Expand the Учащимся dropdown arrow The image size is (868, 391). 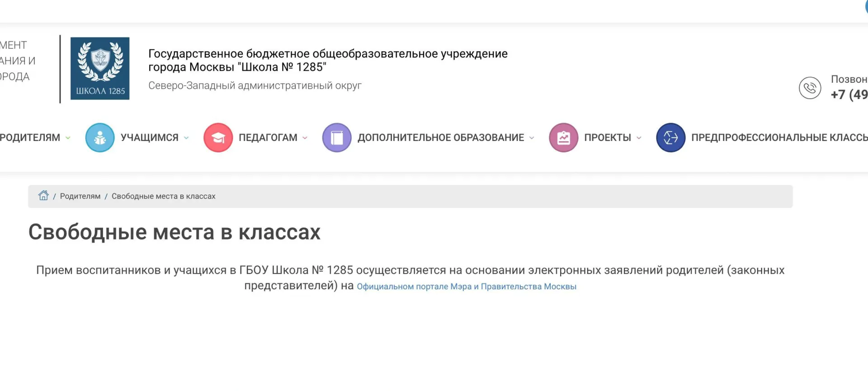pyautogui.click(x=186, y=138)
